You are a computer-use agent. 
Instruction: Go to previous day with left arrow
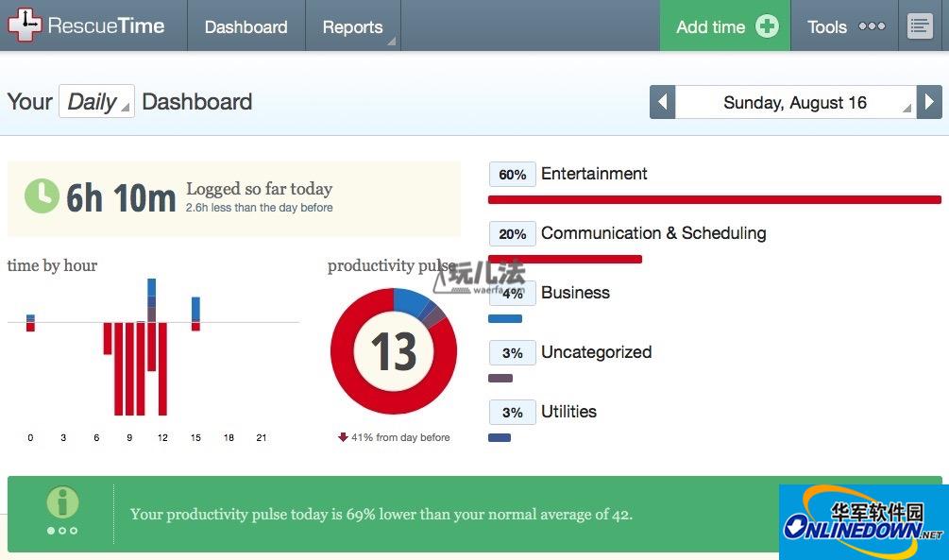click(x=662, y=102)
